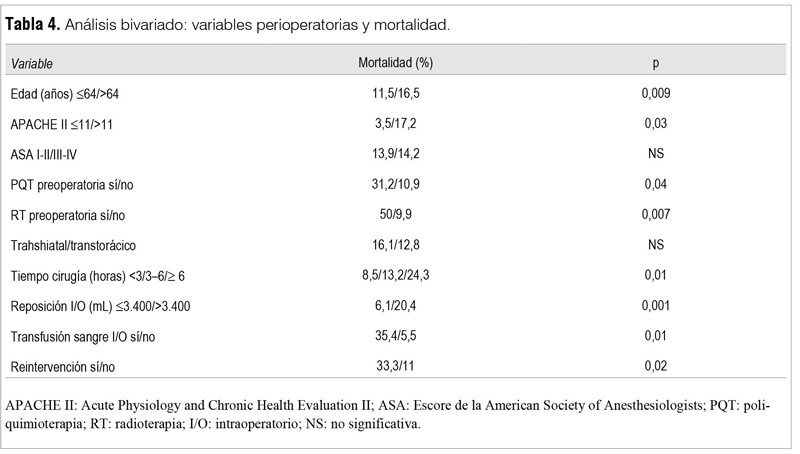
Task: Select the NS value in the ASA row
Action: click(656, 154)
